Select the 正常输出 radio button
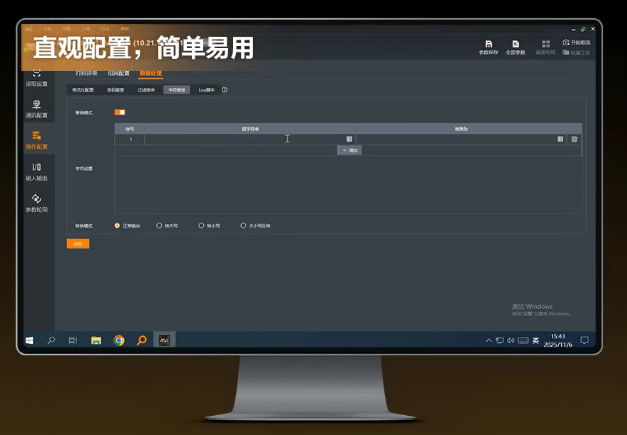 point(117,225)
